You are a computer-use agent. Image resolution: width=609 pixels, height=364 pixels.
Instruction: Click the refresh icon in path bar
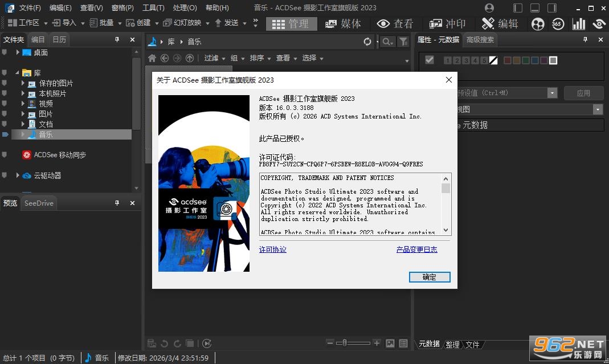(367, 42)
